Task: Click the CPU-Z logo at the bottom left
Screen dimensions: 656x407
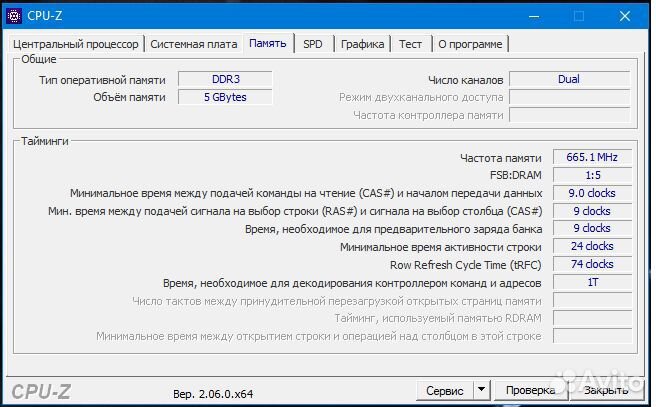Action: [x=41, y=392]
